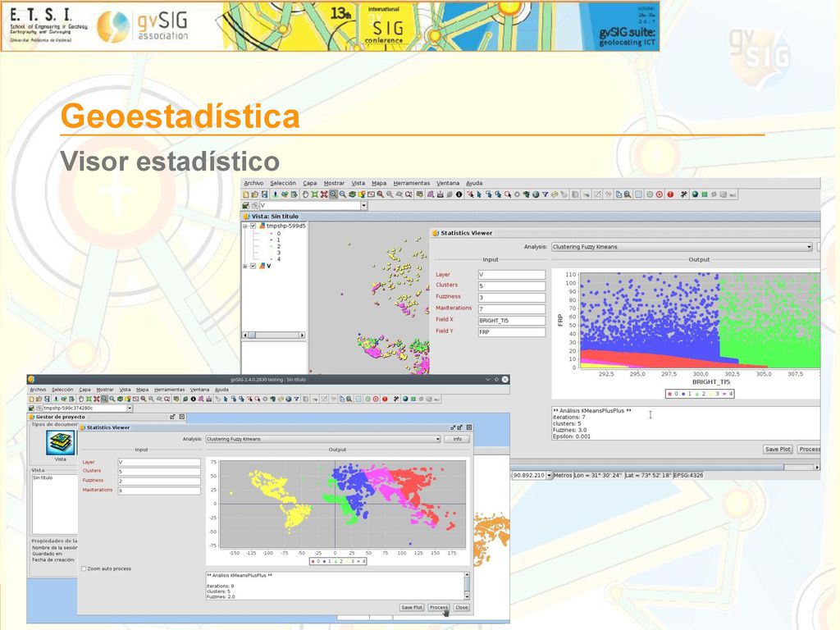
Task: Click Save Plot in lower Statistics Viewer
Action: (412, 608)
